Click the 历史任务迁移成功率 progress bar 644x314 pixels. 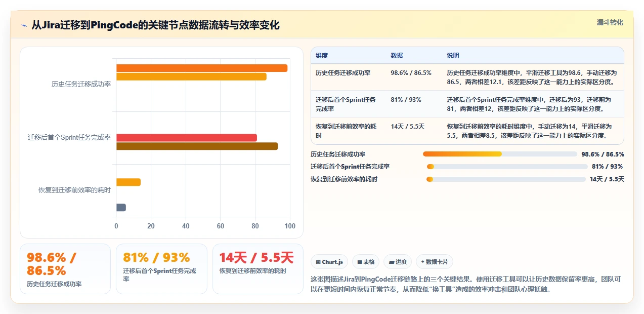coord(500,154)
